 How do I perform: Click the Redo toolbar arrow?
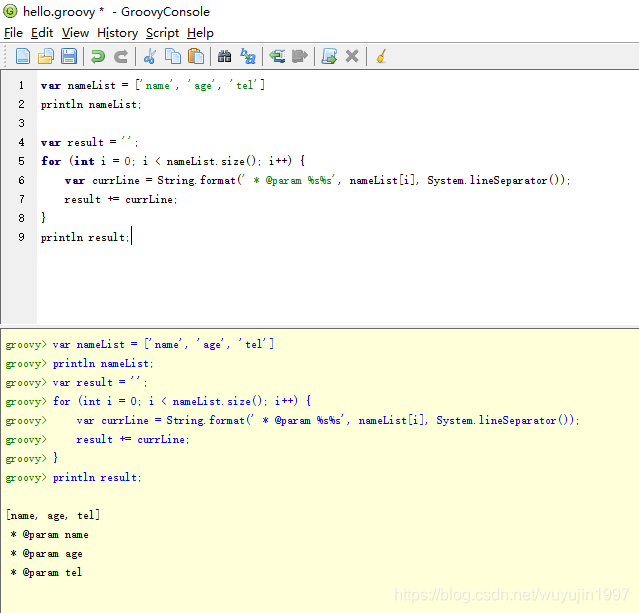tap(121, 56)
